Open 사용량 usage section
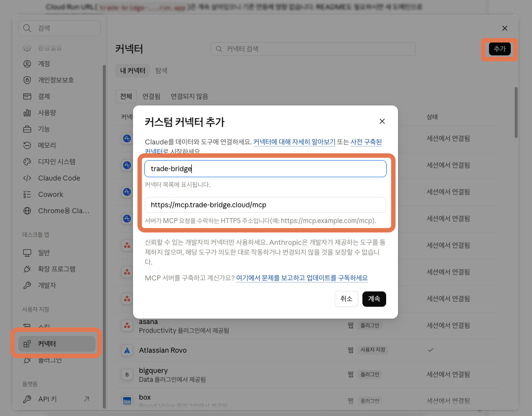532x416 pixels. [x=58, y=113]
